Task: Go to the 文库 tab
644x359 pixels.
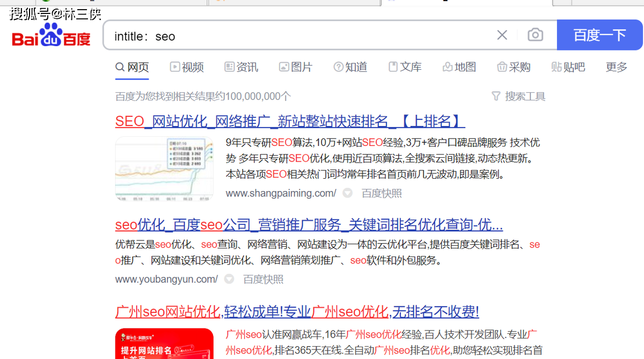Action: point(405,67)
